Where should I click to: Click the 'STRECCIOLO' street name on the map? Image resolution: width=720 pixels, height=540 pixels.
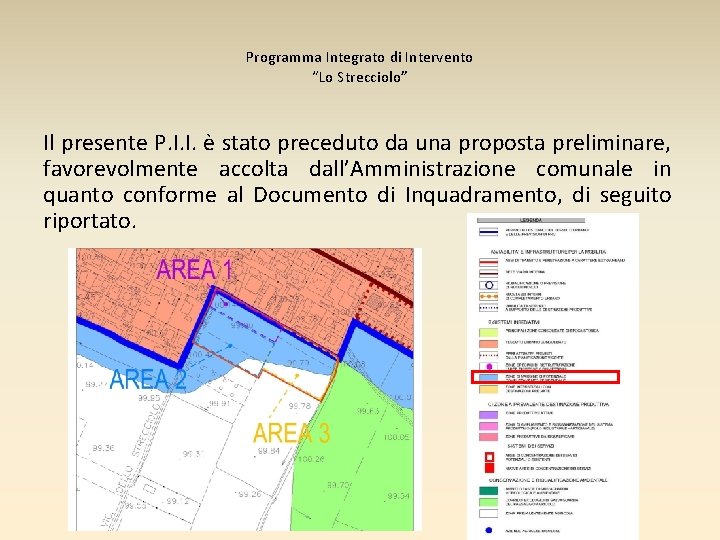(x=148, y=431)
